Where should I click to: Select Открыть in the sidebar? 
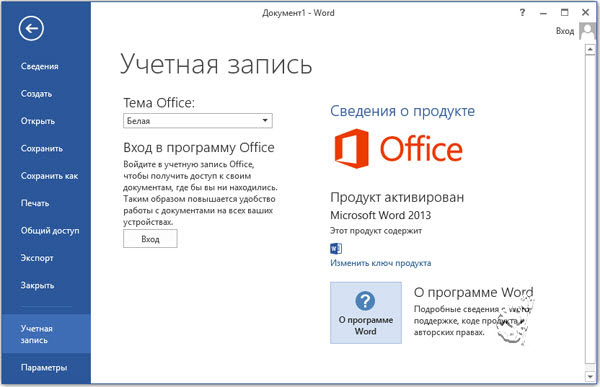click(x=38, y=121)
